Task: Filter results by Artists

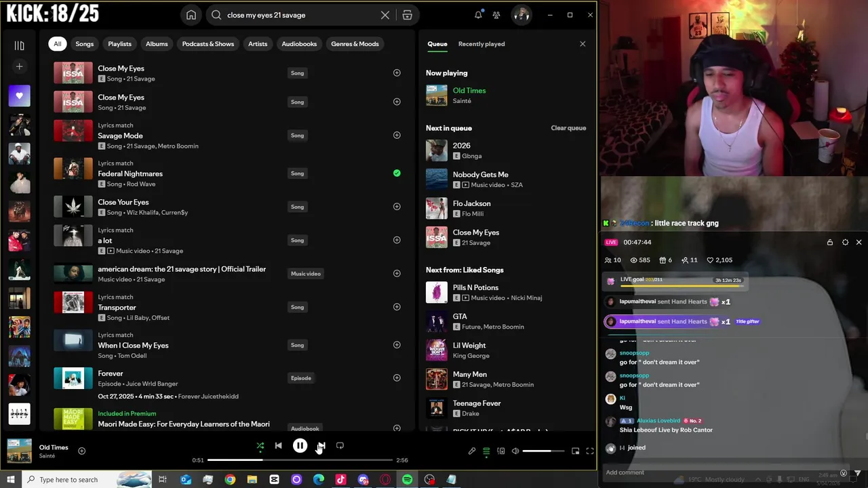Action: pyautogui.click(x=258, y=44)
